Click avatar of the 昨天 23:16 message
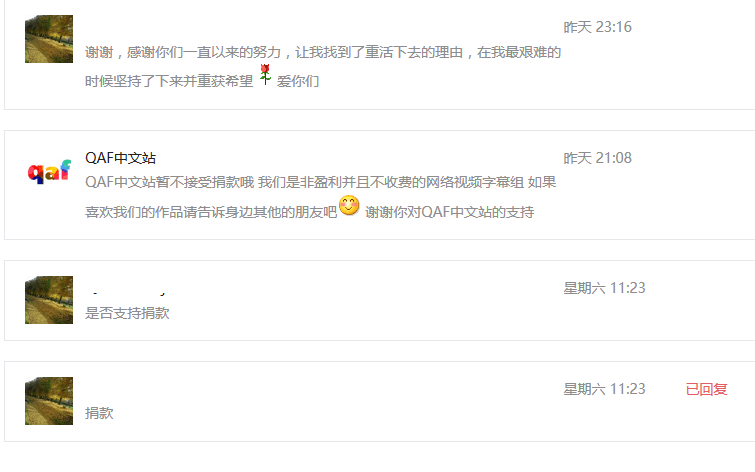This screenshot has height=472, width=755. [49, 39]
